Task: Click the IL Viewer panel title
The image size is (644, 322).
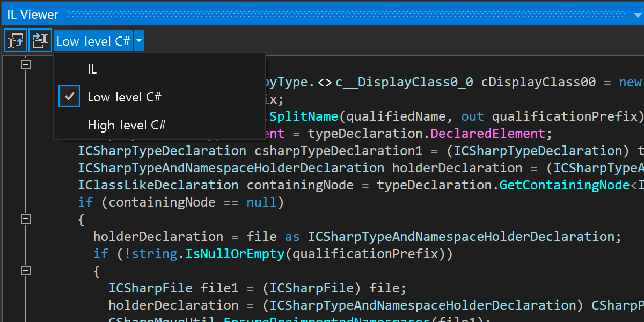Action: tap(33, 14)
